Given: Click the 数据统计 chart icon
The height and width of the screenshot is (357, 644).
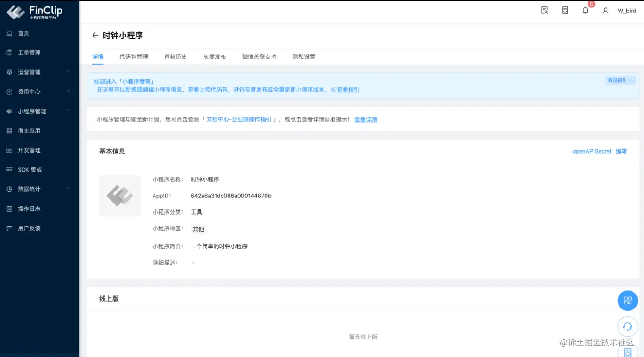Looking at the screenshot, I should pyautogui.click(x=10, y=189).
